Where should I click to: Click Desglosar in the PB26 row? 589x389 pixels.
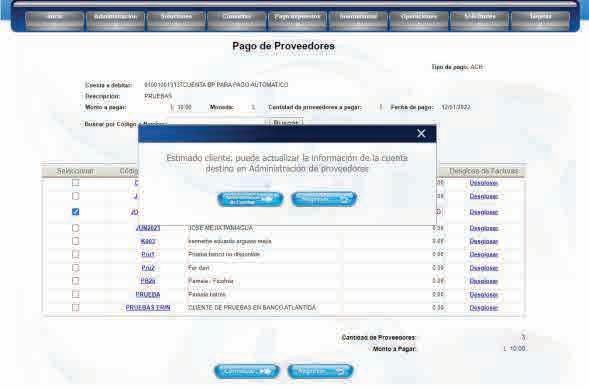484,281
